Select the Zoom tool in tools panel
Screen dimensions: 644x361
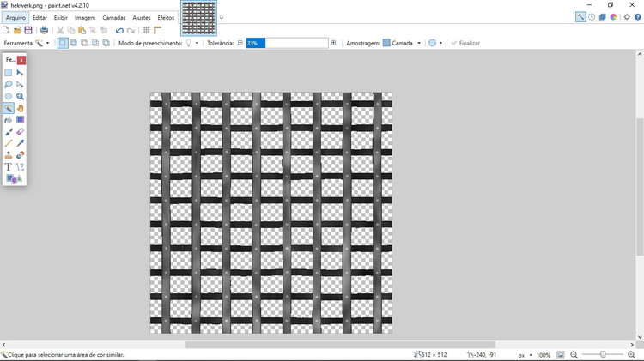tap(20, 96)
